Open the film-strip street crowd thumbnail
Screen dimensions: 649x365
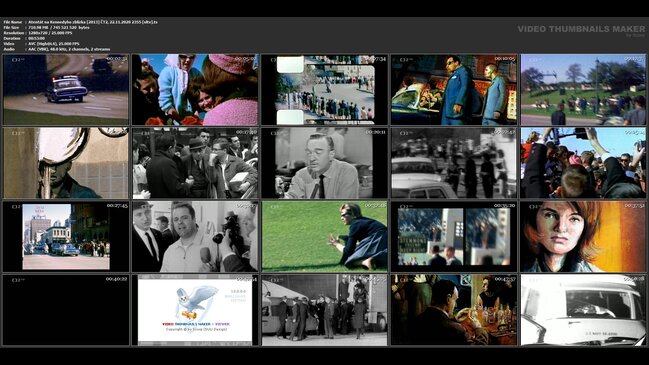point(324,89)
